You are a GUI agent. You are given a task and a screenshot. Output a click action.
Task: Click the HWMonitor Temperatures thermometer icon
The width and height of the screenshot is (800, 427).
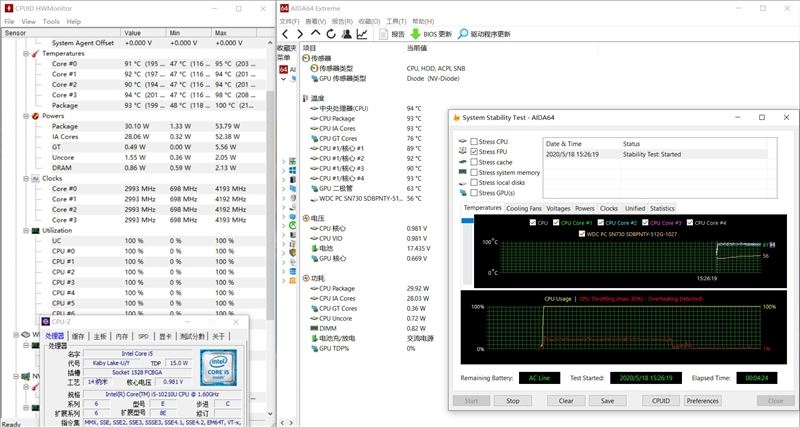[35, 54]
